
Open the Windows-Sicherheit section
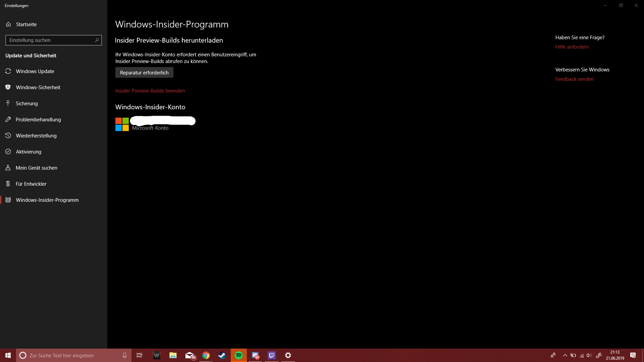click(54, 87)
